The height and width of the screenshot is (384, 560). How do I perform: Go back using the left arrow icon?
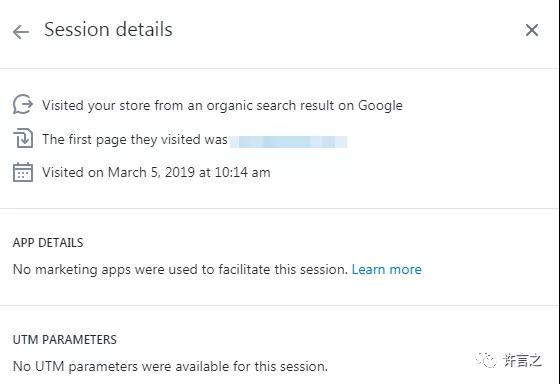click(x=21, y=32)
